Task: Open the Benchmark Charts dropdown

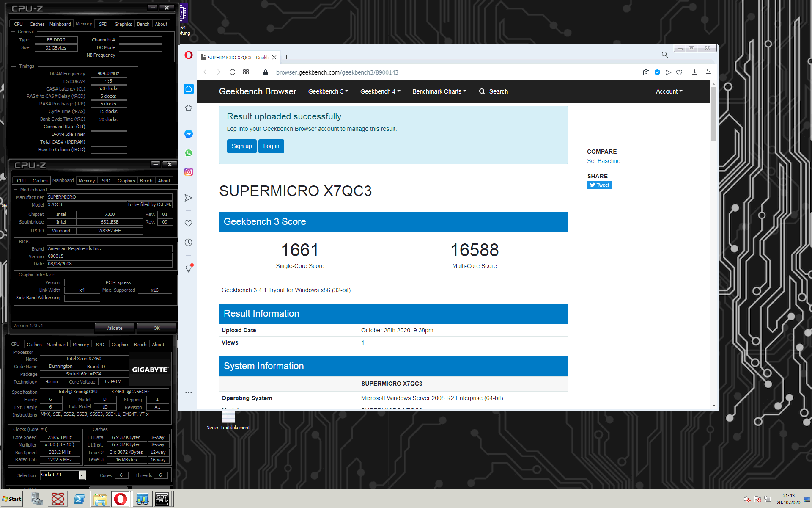Action: pyautogui.click(x=439, y=91)
